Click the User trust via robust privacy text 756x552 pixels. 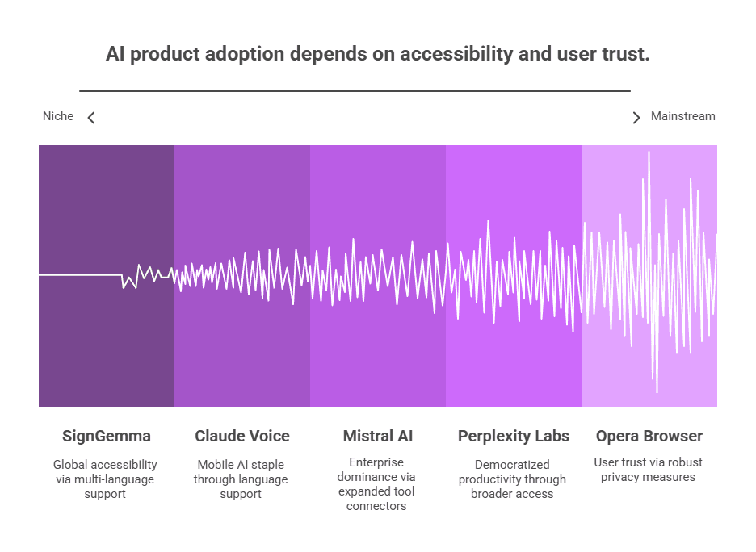click(648, 470)
